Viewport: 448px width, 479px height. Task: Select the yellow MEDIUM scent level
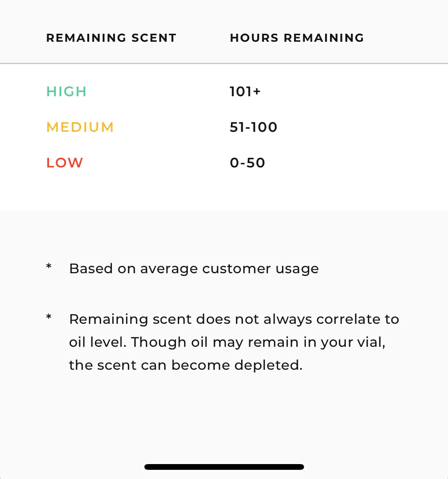click(80, 127)
